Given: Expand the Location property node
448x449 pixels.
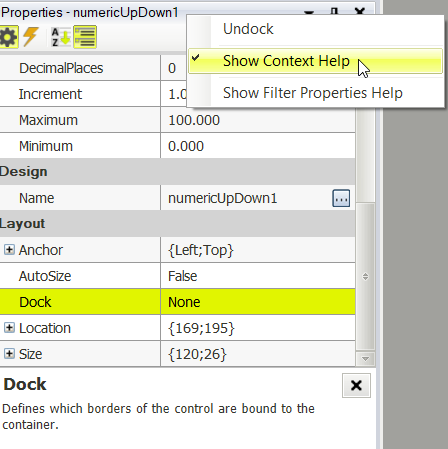Looking at the screenshot, I should pos(9,328).
